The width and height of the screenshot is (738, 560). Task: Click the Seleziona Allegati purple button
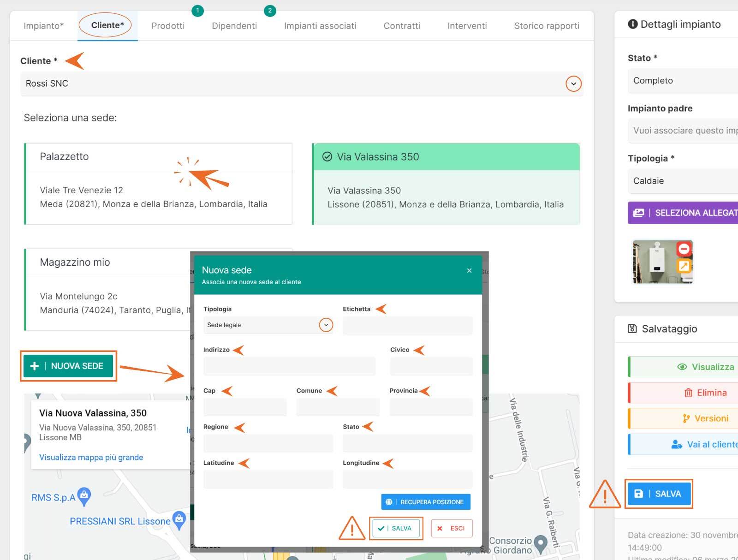(x=683, y=213)
